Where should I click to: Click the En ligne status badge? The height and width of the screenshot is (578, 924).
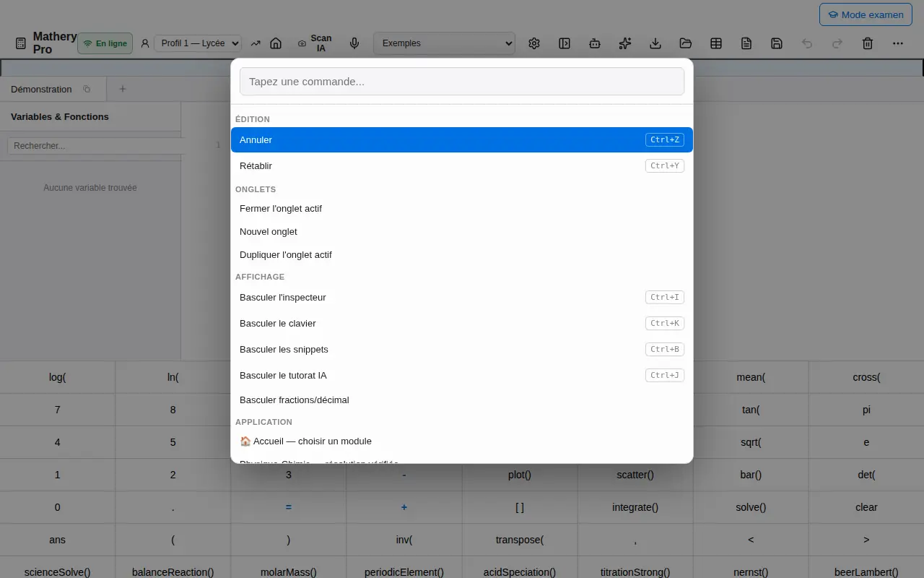coord(105,43)
